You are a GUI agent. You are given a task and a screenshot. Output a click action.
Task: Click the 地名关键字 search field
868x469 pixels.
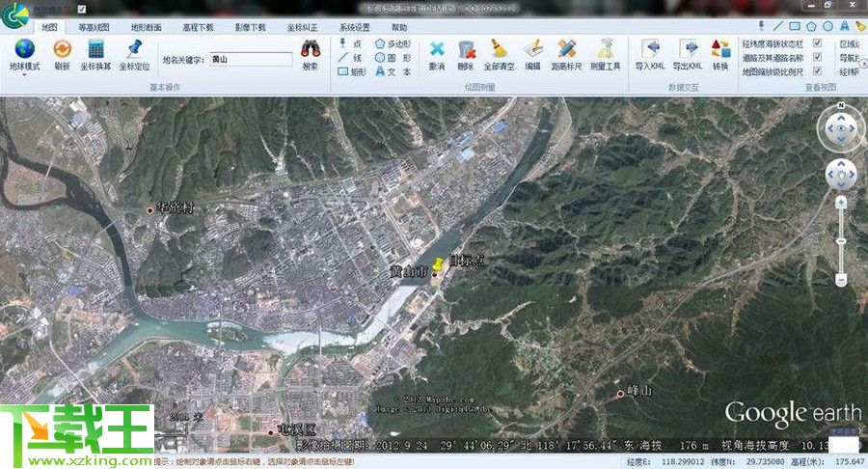pos(251,59)
